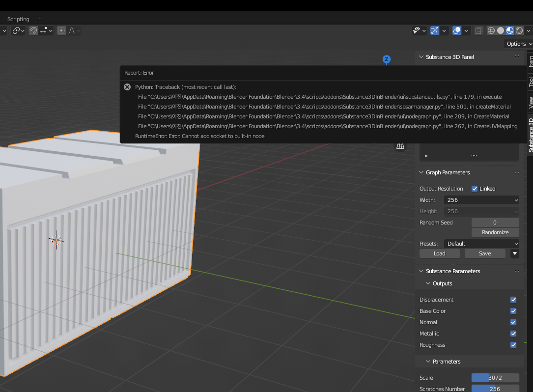Collapse the Graph Parameters section
Image resolution: width=533 pixels, height=392 pixels.
click(x=421, y=172)
